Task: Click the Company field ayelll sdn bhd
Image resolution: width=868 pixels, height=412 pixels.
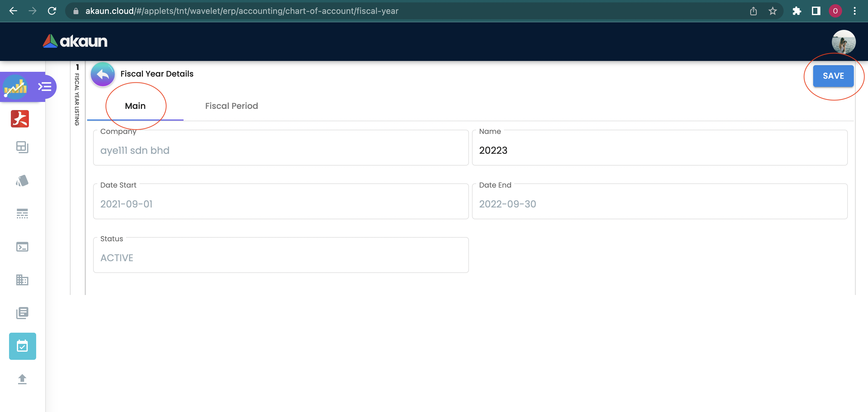Action: (280, 151)
